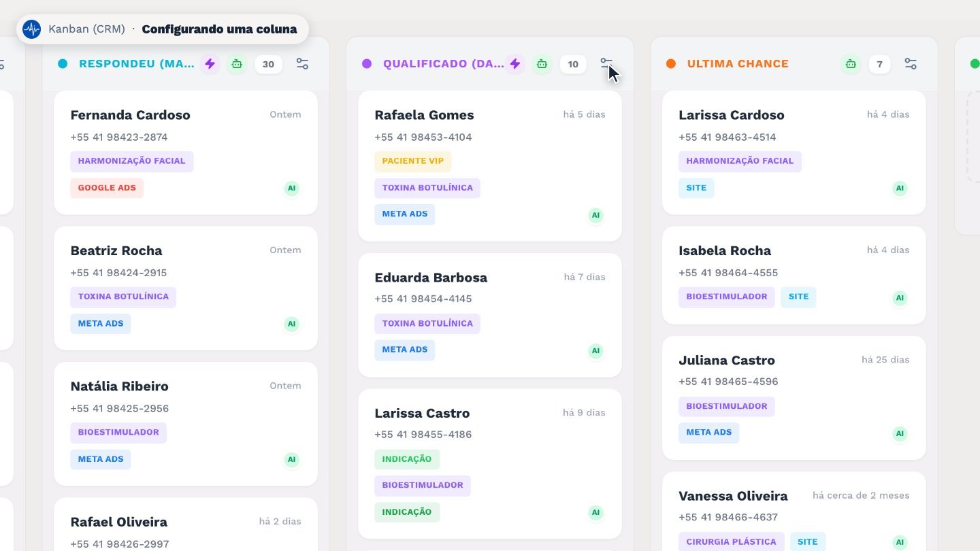
Task: Click TOXINA BOTULÍNICA tag on Beatriz Rocha card
Action: 123,297
